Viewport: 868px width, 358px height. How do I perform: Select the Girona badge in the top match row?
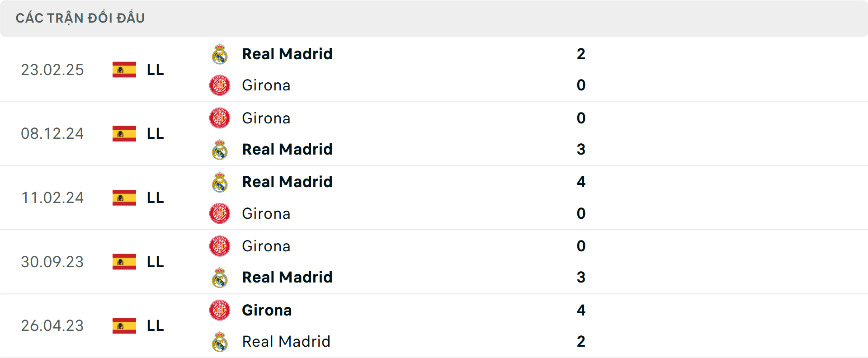pyautogui.click(x=220, y=85)
